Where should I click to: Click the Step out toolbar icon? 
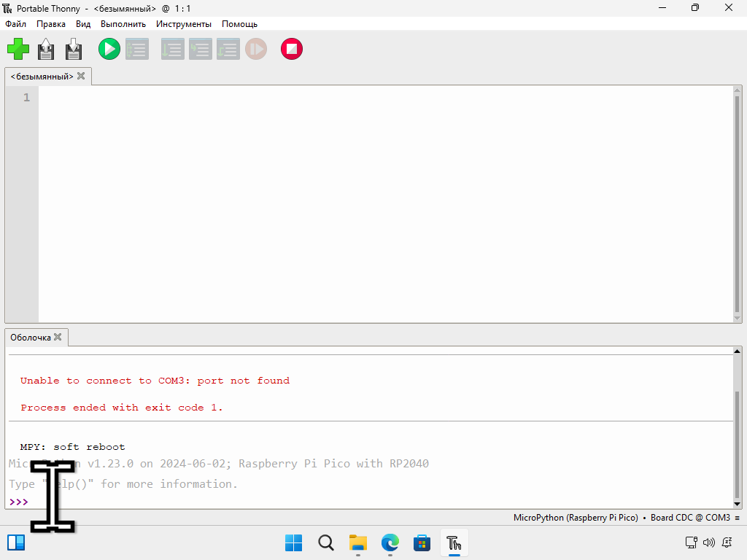click(228, 49)
